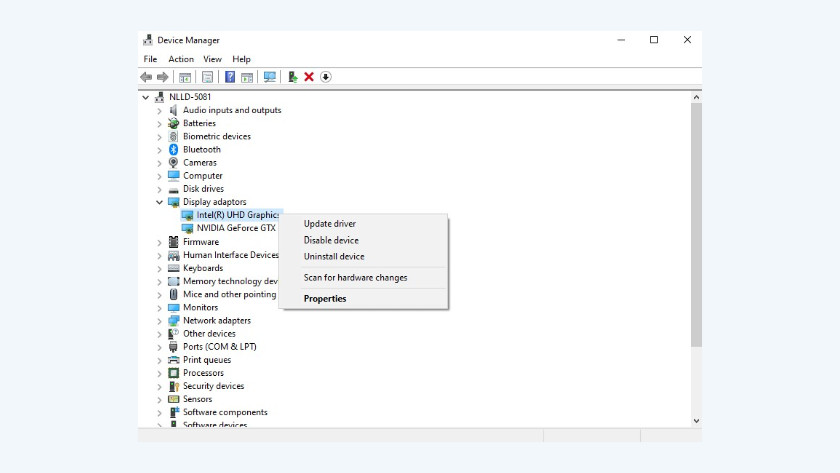This screenshot has width=840, height=473.
Task: Click the Print queues printer icon
Action: [174, 360]
